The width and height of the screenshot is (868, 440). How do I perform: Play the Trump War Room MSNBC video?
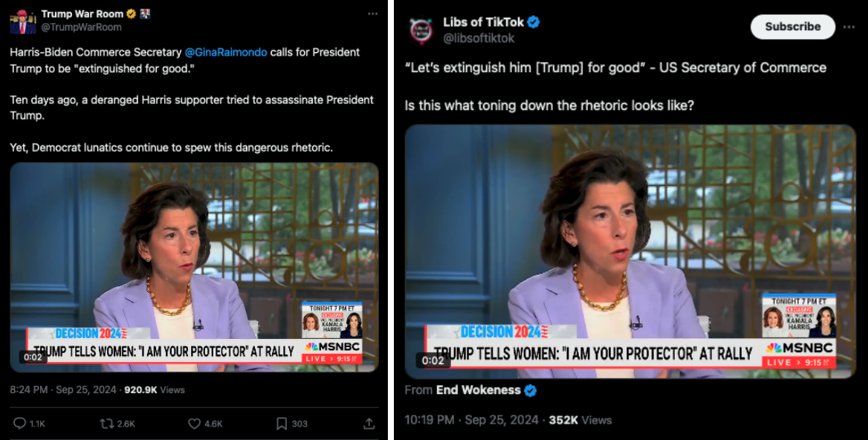pyautogui.click(x=194, y=268)
